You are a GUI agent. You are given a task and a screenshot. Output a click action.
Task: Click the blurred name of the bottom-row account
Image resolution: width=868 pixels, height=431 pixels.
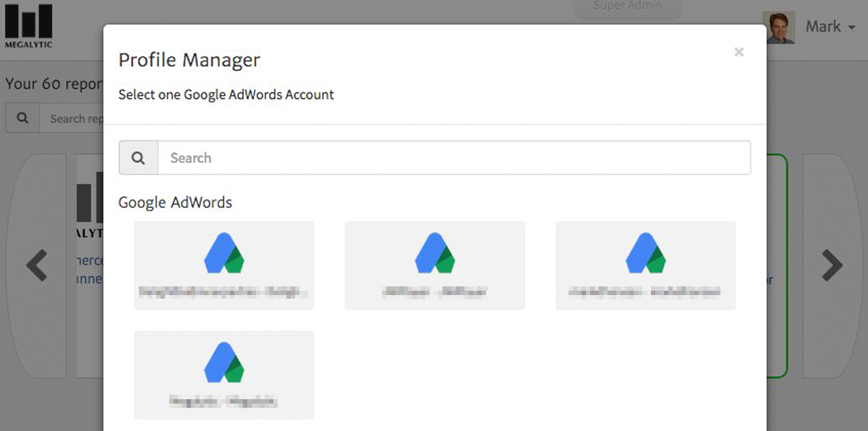click(x=224, y=401)
